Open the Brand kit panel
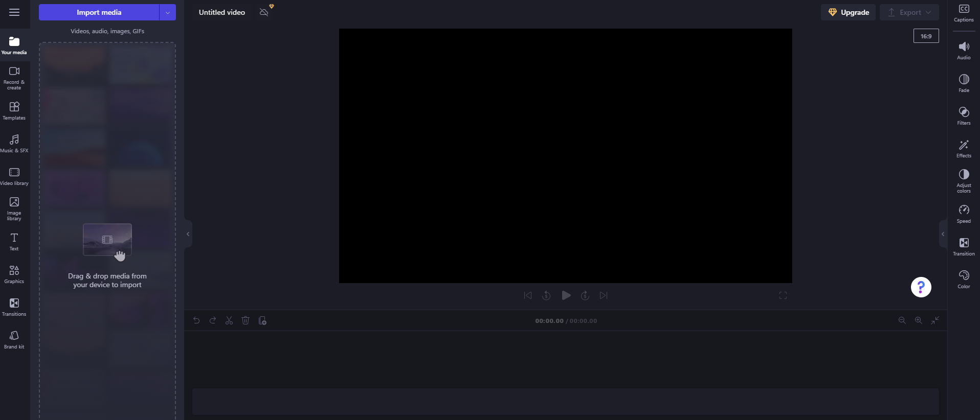This screenshot has height=420, width=980. point(14,340)
